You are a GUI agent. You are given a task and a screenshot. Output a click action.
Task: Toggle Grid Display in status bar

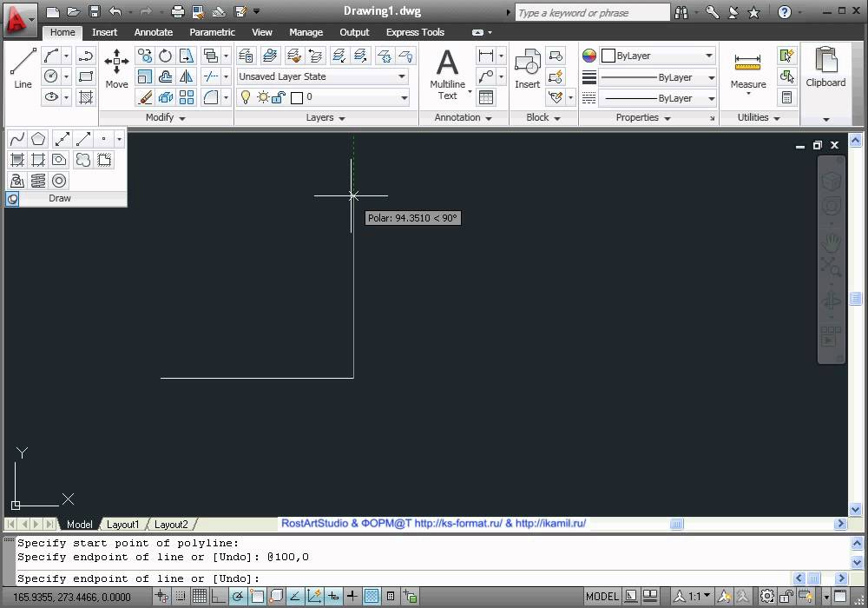200,597
